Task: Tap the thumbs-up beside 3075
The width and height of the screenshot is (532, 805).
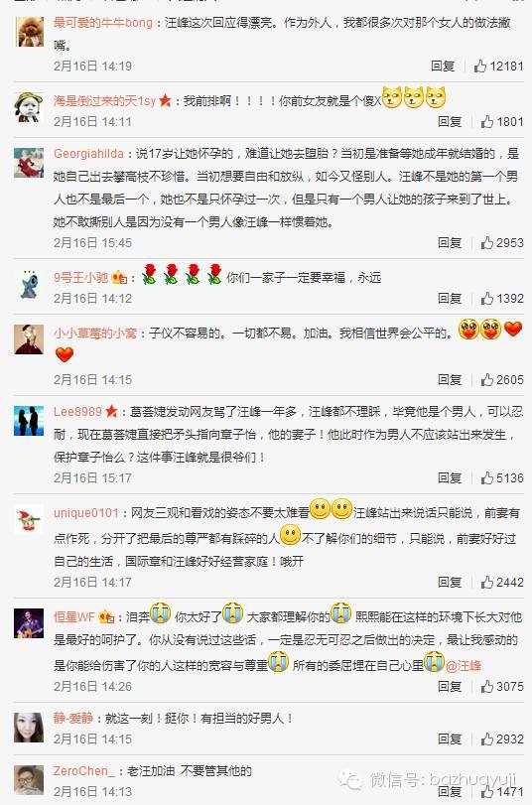Action: 486,686
